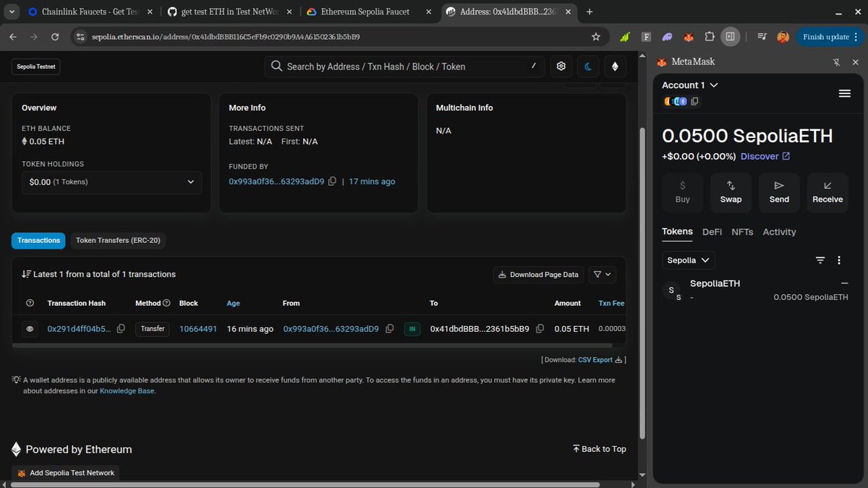
Task: Bookmark this page with the star icon
Action: coord(596,36)
